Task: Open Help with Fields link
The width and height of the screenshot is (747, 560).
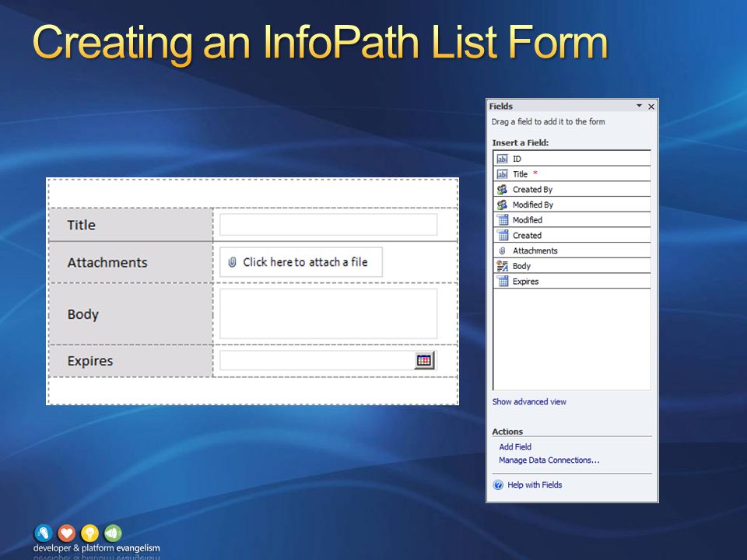Action: tap(535, 485)
